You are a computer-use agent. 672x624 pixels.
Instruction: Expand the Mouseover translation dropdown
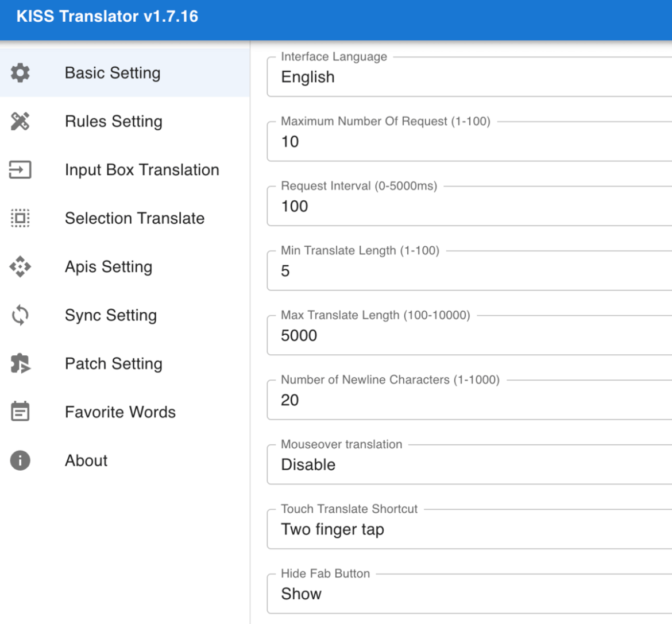[469, 465]
